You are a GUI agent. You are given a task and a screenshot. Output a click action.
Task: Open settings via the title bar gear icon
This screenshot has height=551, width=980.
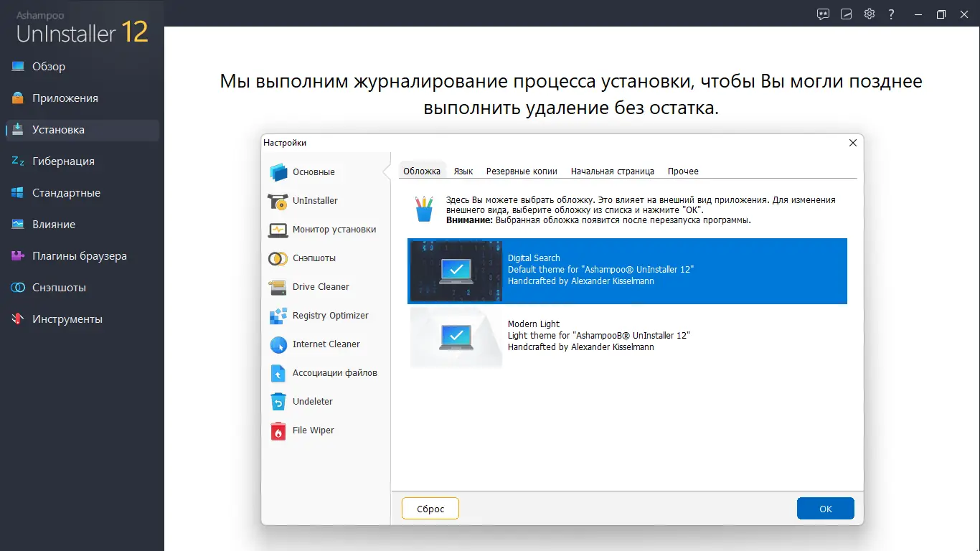(870, 14)
